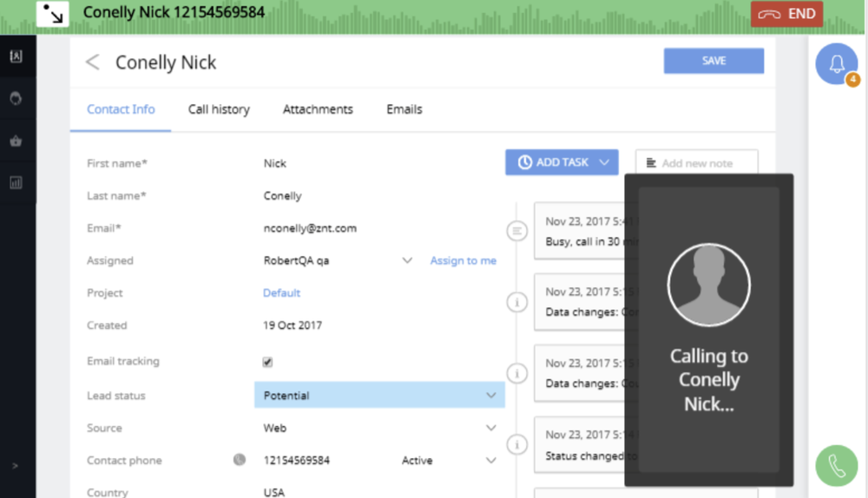Click the Created date 19 Oct 2017
The height and width of the screenshot is (498, 868).
(x=293, y=325)
